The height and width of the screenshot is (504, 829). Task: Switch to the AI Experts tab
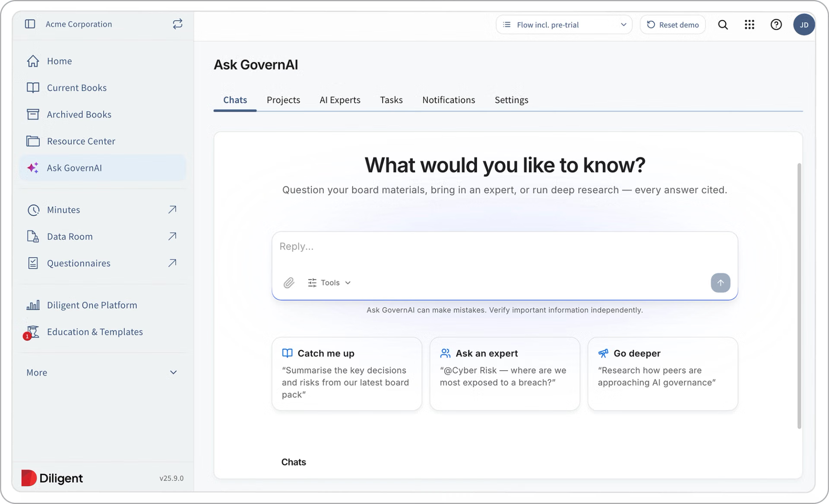pyautogui.click(x=340, y=100)
